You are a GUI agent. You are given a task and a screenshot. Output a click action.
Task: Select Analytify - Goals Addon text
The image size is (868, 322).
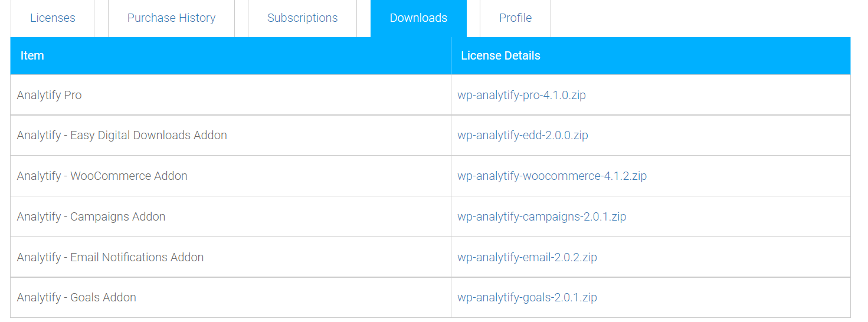point(77,297)
